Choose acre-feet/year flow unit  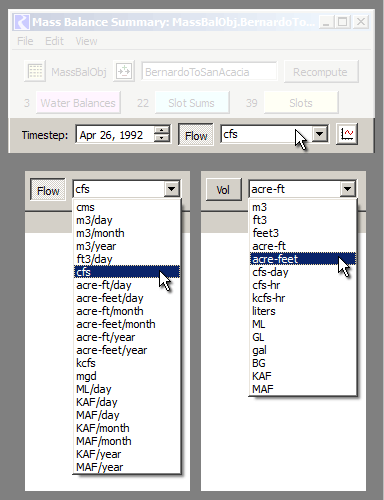127,350
